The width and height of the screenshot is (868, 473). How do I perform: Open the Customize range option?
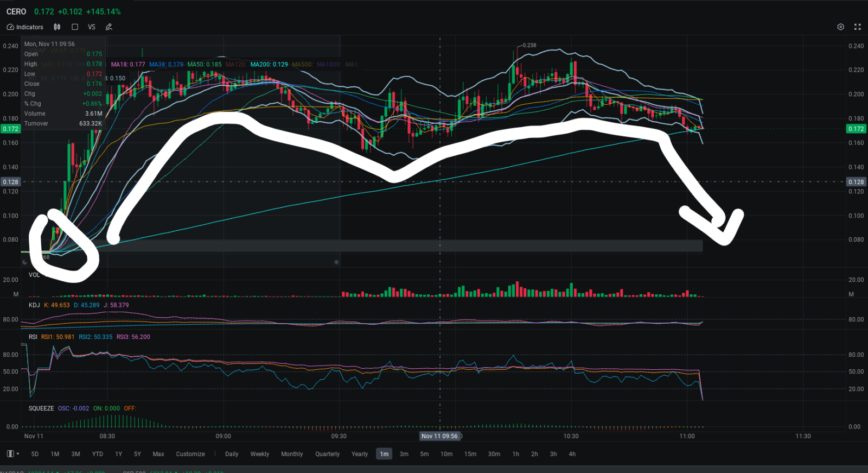(190, 454)
